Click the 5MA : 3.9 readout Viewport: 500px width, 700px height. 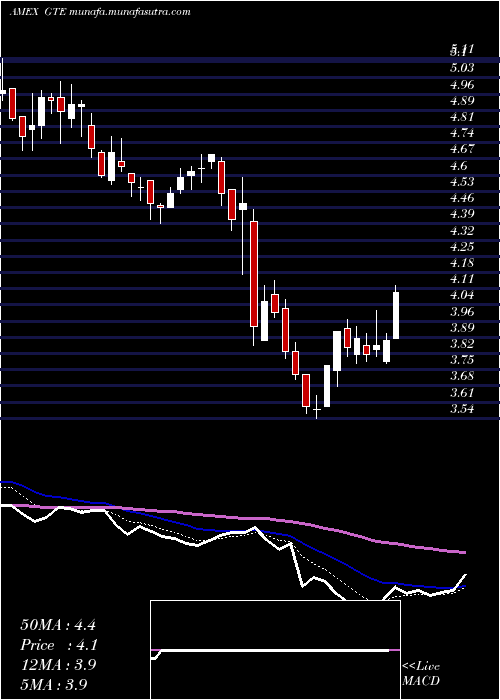[54, 684]
